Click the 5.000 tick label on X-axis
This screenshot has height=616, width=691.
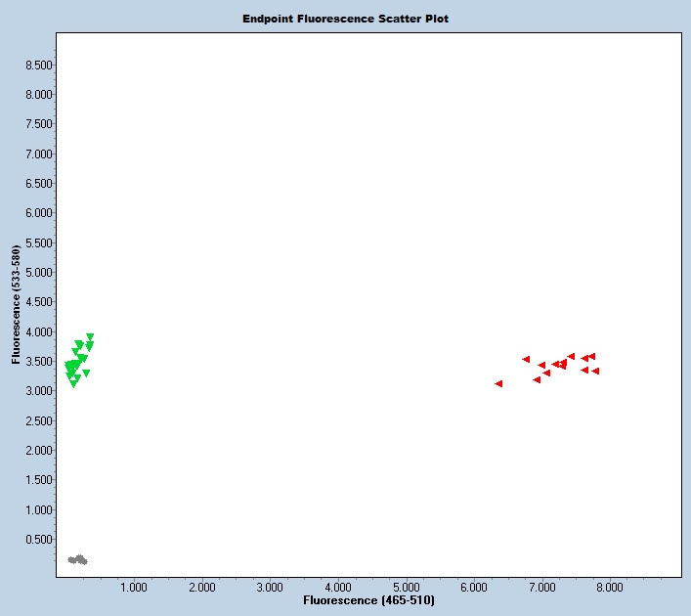pos(405,587)
